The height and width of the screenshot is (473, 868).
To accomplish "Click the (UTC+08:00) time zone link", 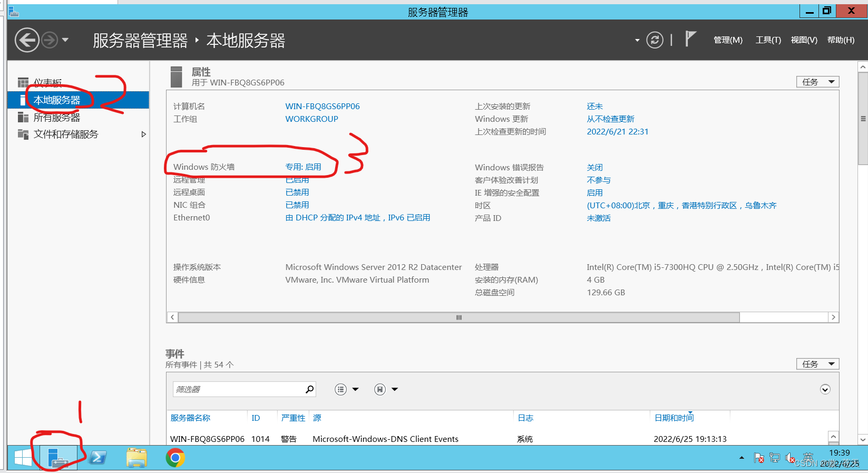I will coord(681,205).
